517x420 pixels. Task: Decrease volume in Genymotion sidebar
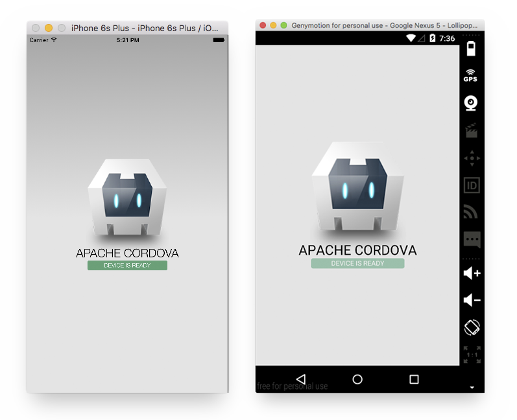click(472, 300)
